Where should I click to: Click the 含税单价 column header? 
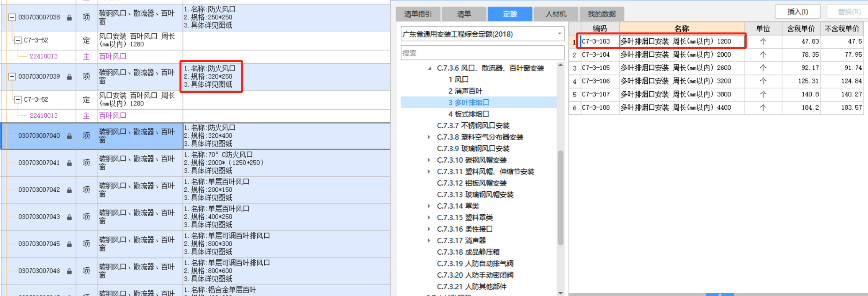click(x=801, y=28)
